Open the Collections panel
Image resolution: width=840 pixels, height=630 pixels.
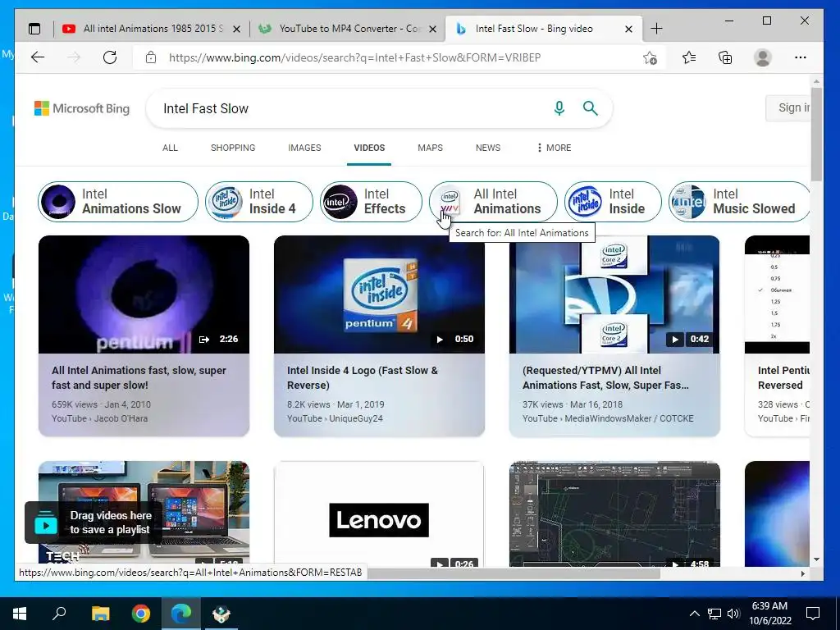[725, 57]
